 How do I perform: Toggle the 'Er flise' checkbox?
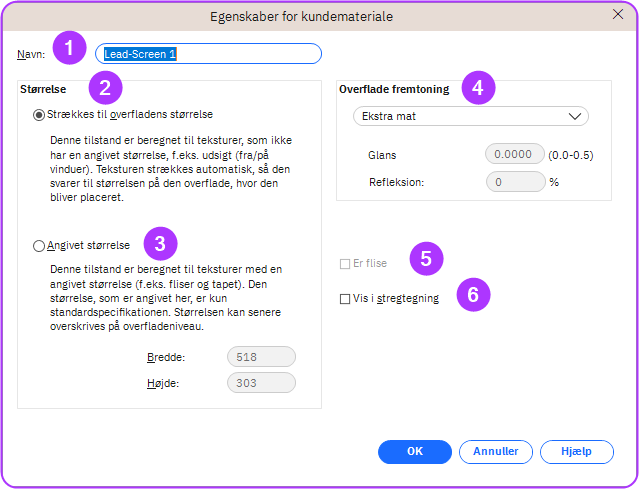345,264
